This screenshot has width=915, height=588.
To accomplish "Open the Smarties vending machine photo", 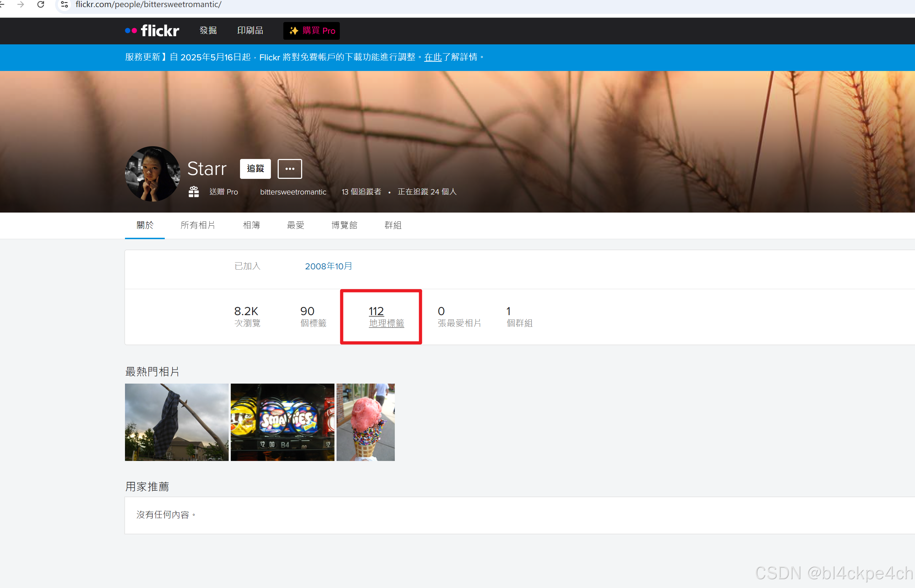I will click(x=282, y=422).
